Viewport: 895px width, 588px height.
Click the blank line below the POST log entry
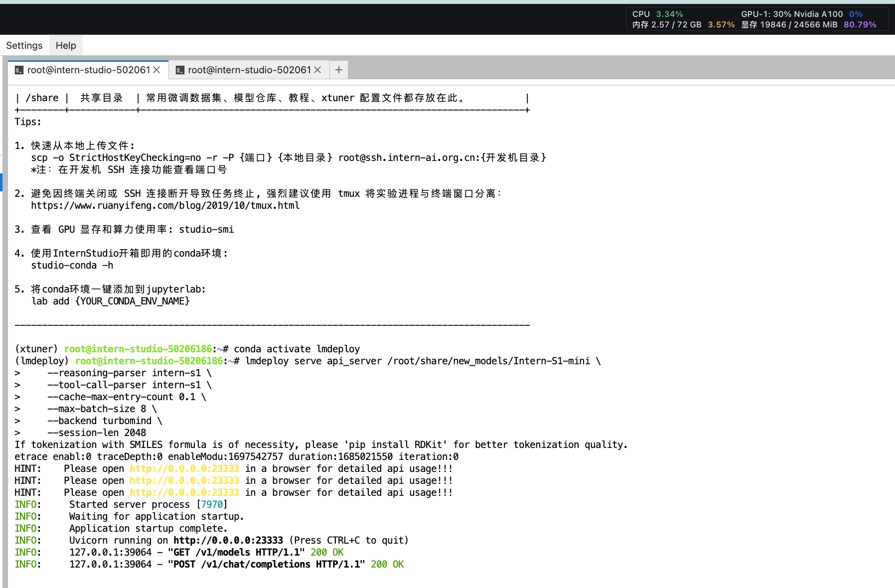[x=299, y=577]
